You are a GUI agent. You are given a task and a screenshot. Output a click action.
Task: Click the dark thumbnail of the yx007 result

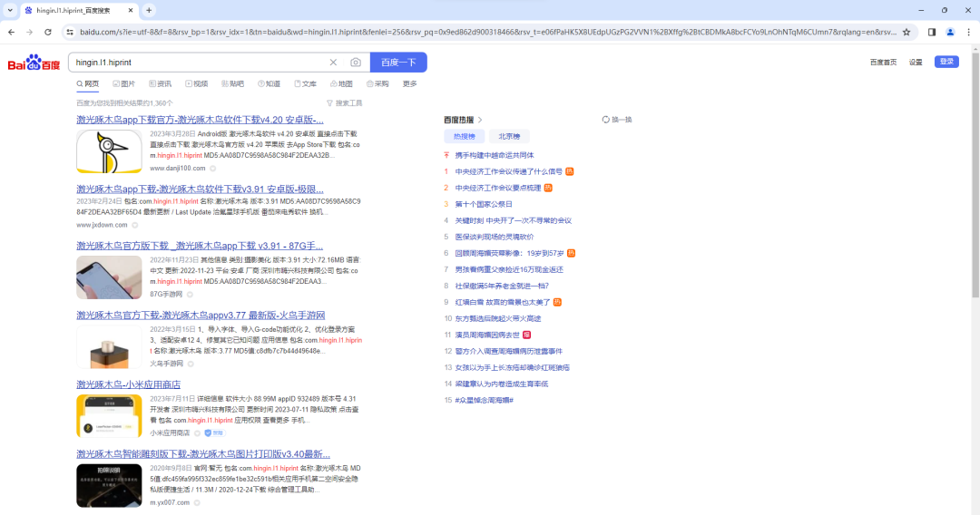(x=110, y=486)
